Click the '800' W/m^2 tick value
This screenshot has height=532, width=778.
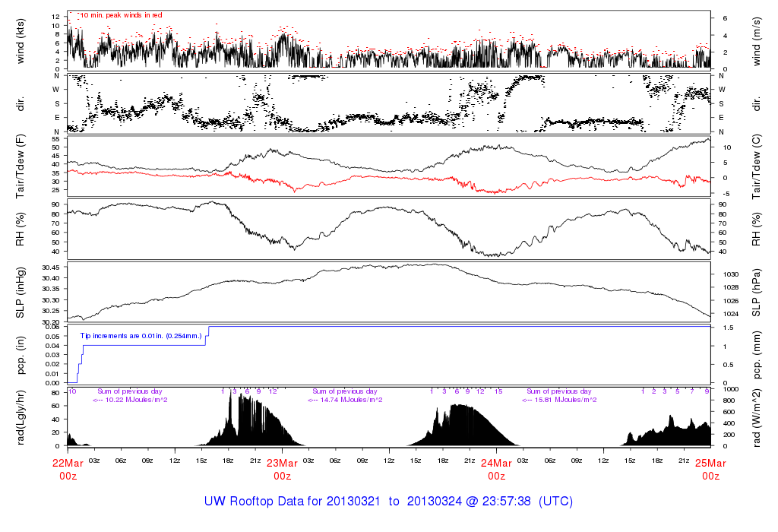(729, 401)
